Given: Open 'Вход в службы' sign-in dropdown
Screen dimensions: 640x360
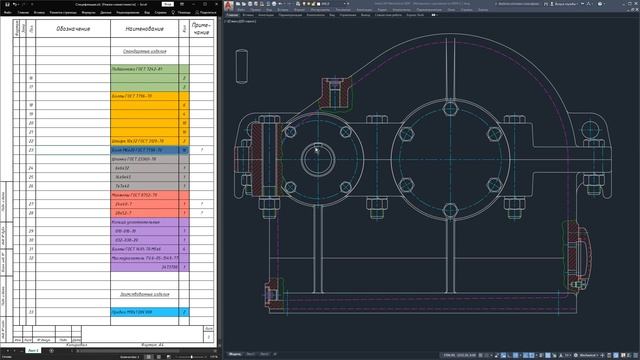Looking at the screenshot, I should [x=564, y=4].
